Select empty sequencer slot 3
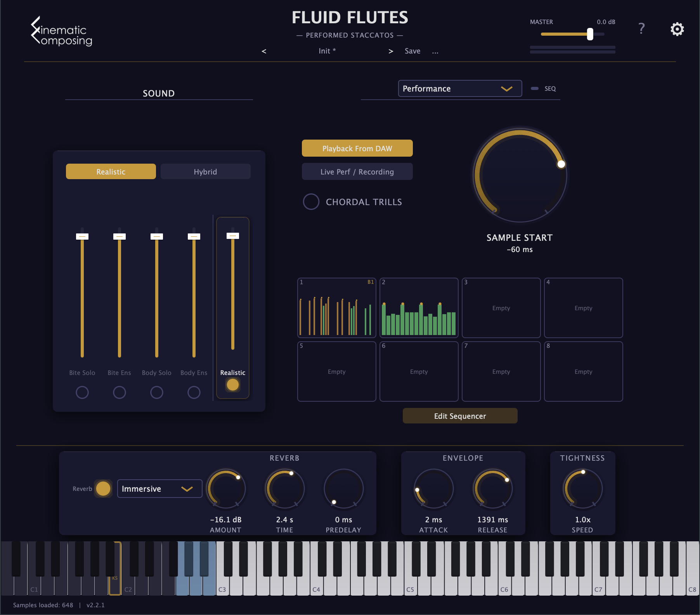700x615 pixels. [501, 308]
